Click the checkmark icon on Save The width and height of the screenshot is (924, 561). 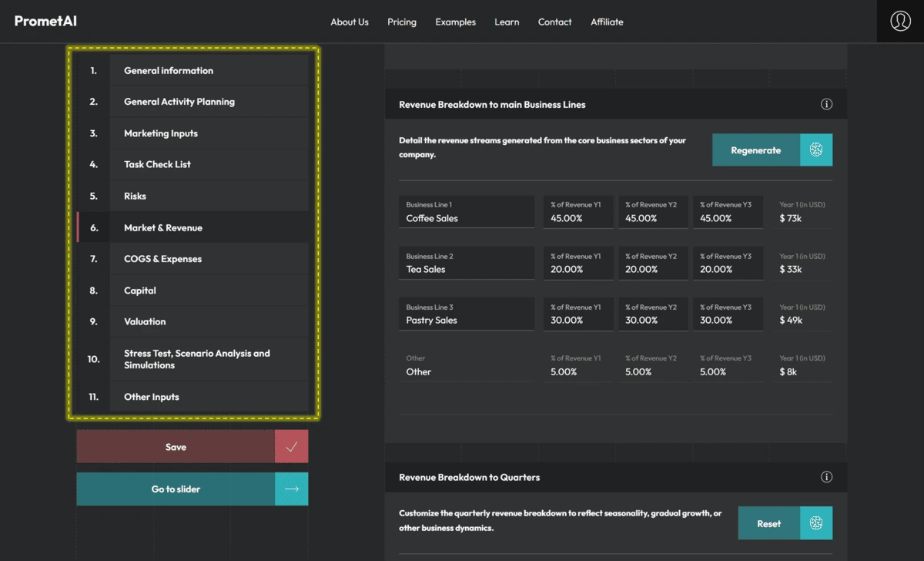point(291,447)
